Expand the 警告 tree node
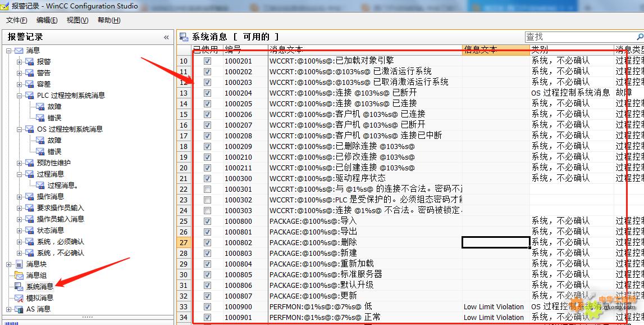The width and height of the screenshot is (644, 325). pos(19,73)
